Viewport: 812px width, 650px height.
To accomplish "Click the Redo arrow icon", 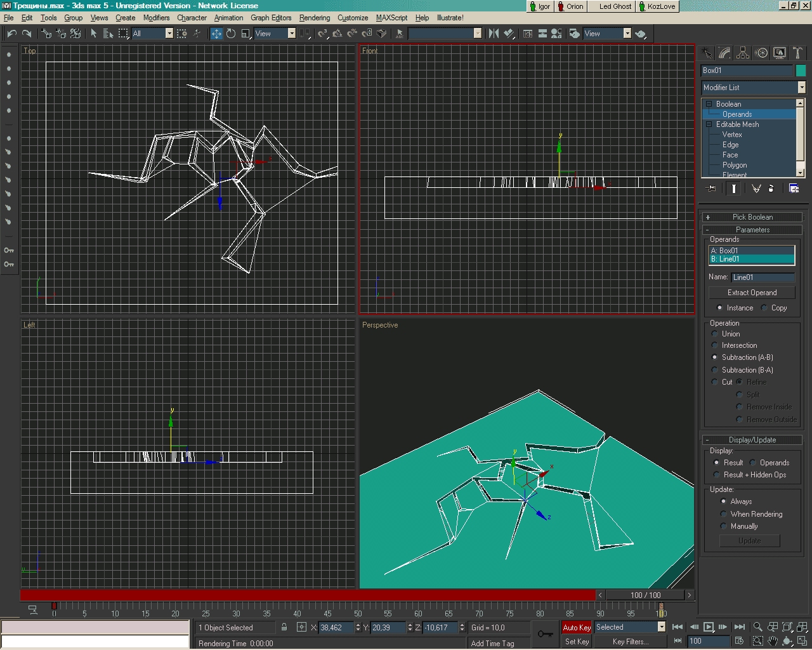I will [27, 34].
